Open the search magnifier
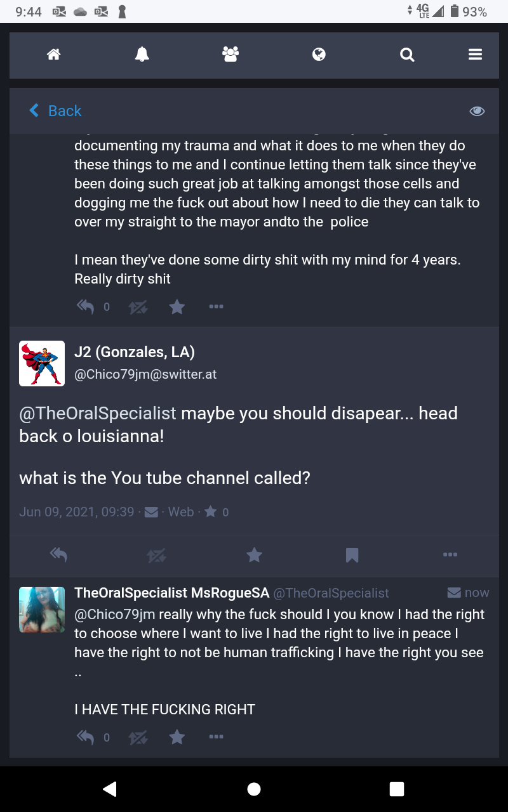 (x=407, y=55)
